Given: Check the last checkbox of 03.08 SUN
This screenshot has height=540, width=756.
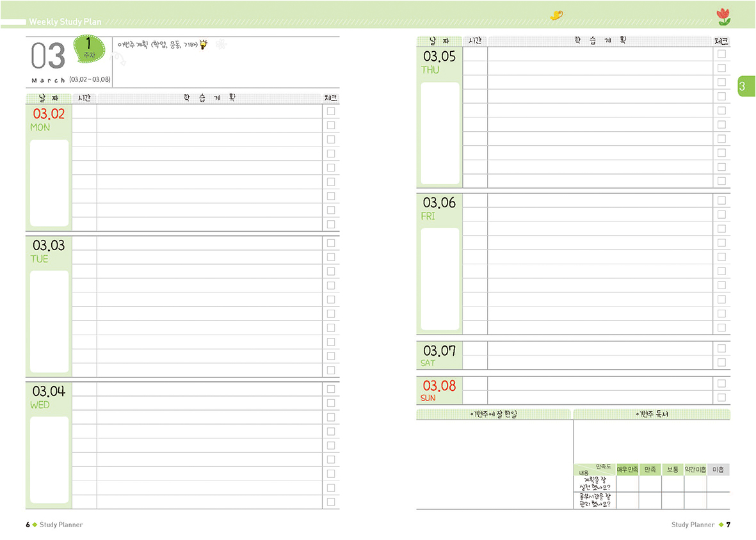Looking at the screenshot, I should [x=721, y=397].
